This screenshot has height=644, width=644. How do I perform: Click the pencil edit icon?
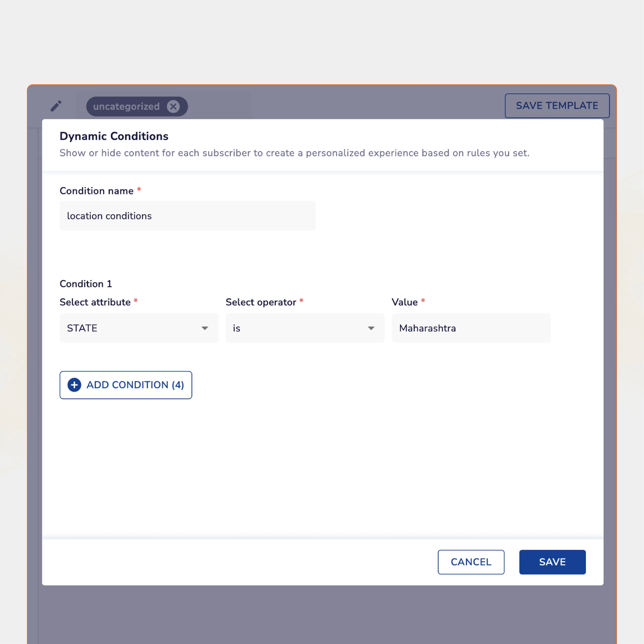[56, 106]
